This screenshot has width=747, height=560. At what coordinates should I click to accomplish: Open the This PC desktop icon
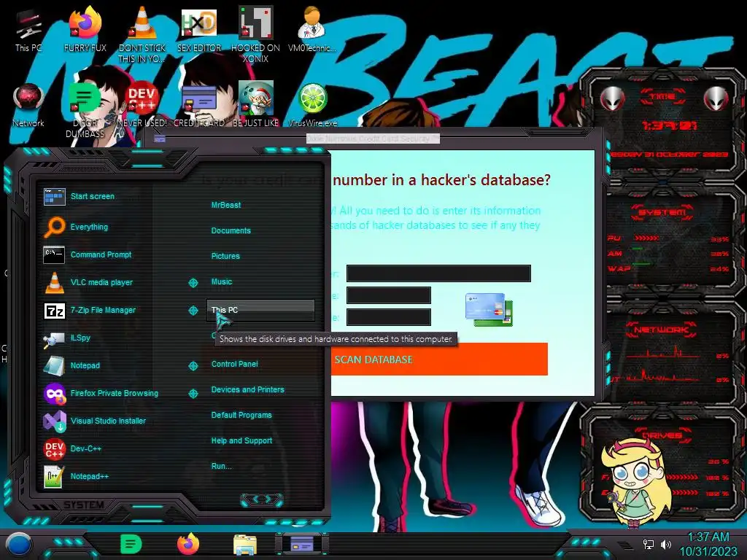pyautogui.click(x=28, y=29)
